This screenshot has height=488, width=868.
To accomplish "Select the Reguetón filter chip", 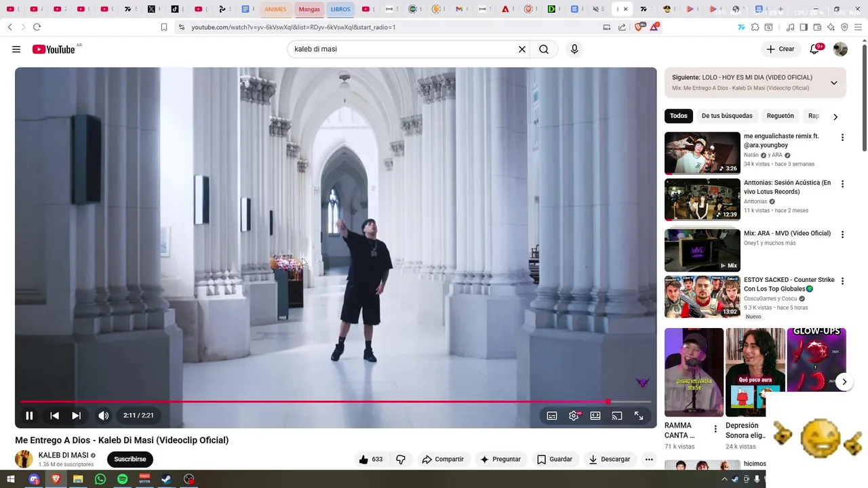I will click(780, 116).
